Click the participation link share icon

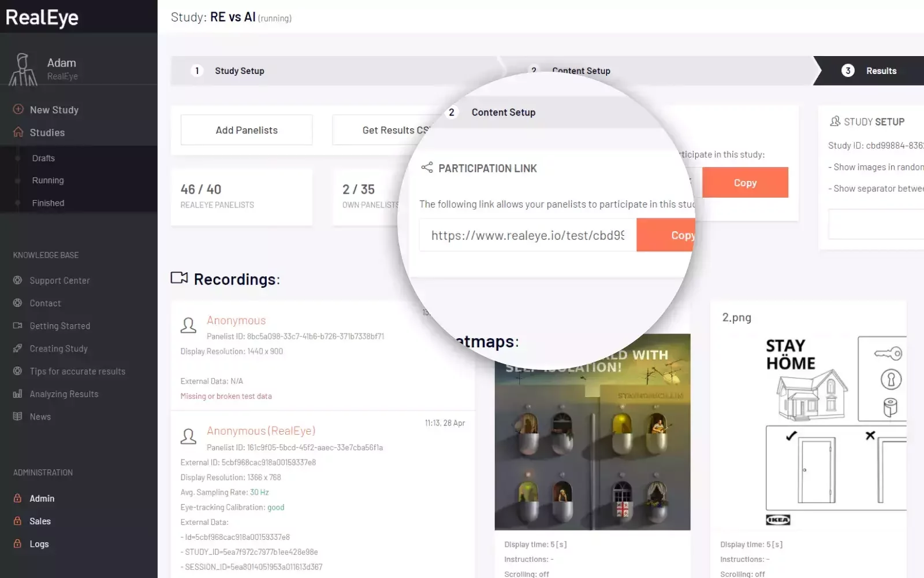(427, 168)
